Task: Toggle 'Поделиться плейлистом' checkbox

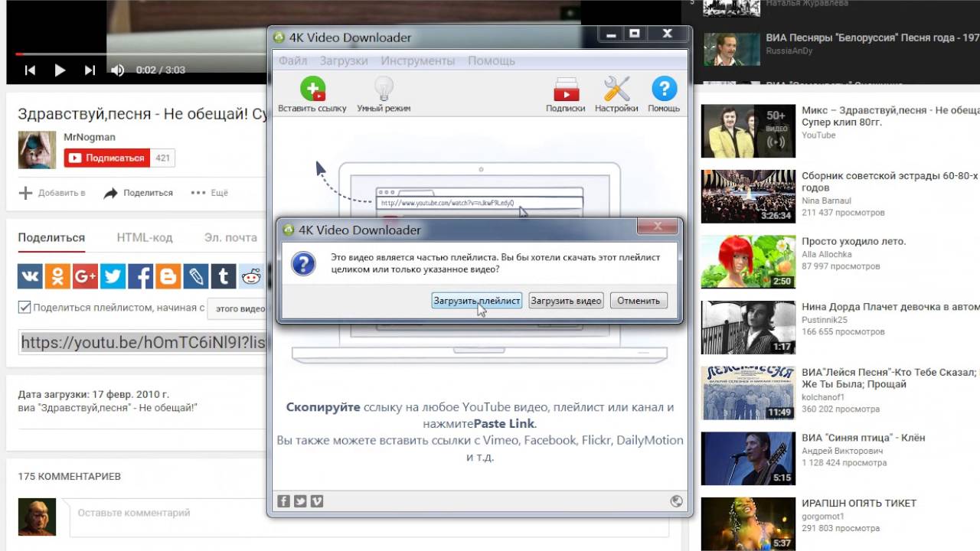Action: tap(24, 308)
